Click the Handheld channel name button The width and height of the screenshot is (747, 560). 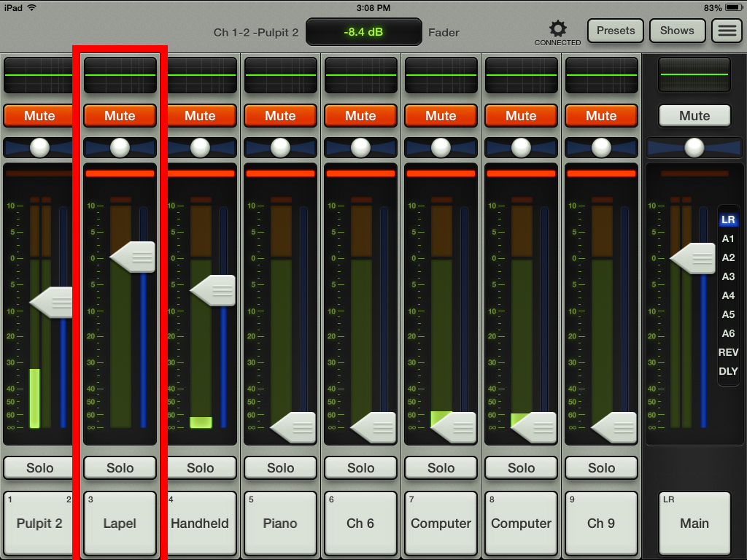click(201, 524)
